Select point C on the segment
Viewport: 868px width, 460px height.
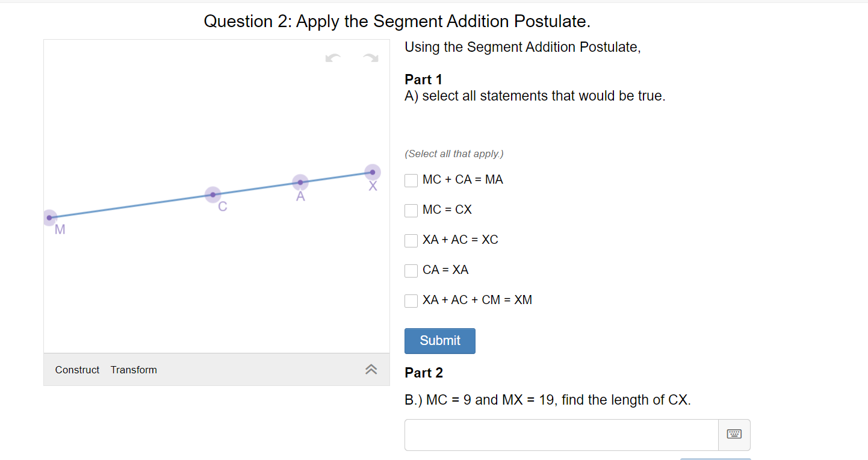[x=212, y=194]
